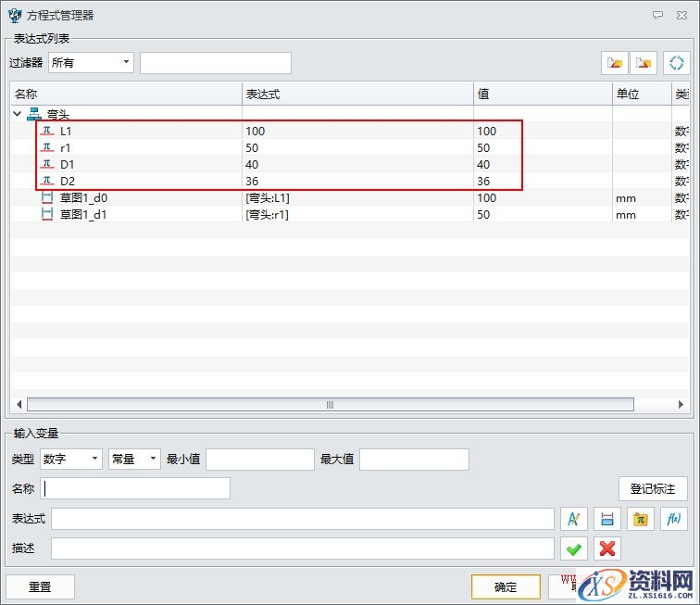Image resolution: width=700 pixels, height=605 pixels.
Task: Click the comment bubble icon in the title bar
Action: pos(657,15)
